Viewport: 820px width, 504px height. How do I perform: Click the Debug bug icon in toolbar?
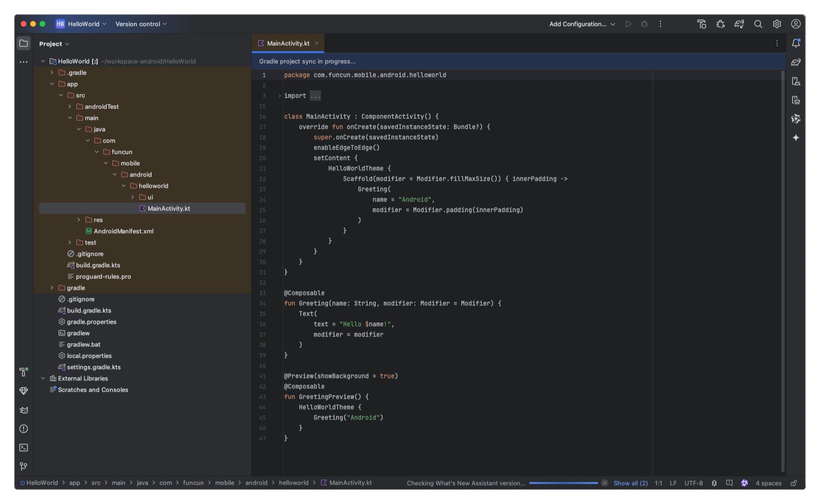point(644,24)
